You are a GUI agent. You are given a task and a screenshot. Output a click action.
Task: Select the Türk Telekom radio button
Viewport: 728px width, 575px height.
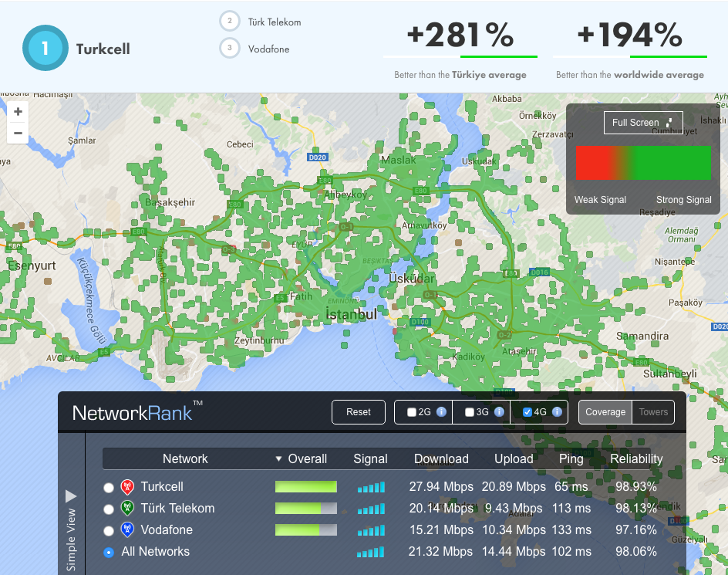(x=109, y=509)
